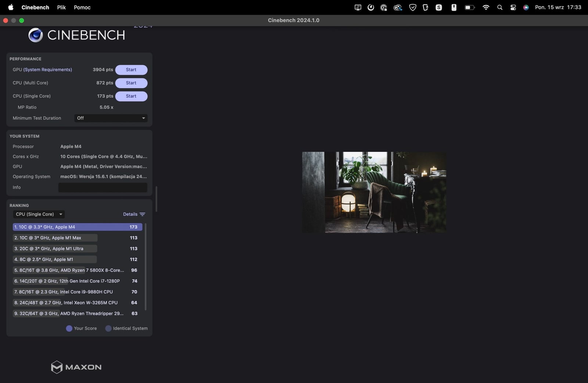Click the Details filter lines icon
588x383 pixels.
click(x=143, y=214)
